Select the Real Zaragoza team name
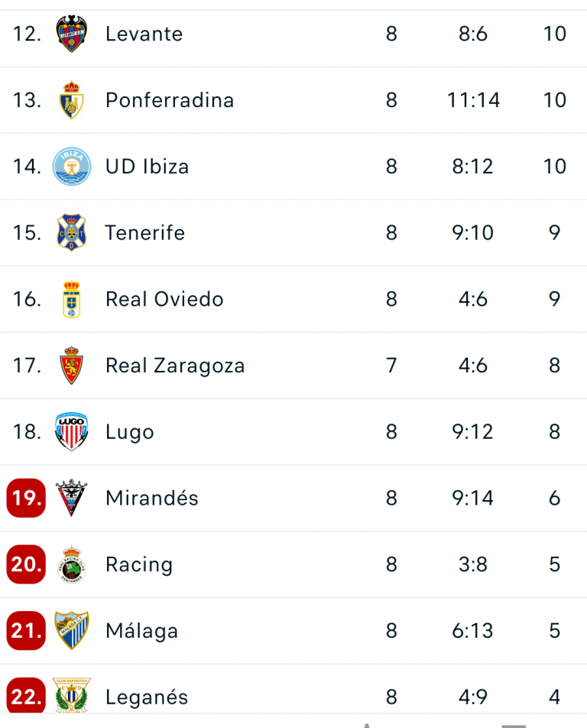Viewport: 587px width, 728px height. coord(175,366)
